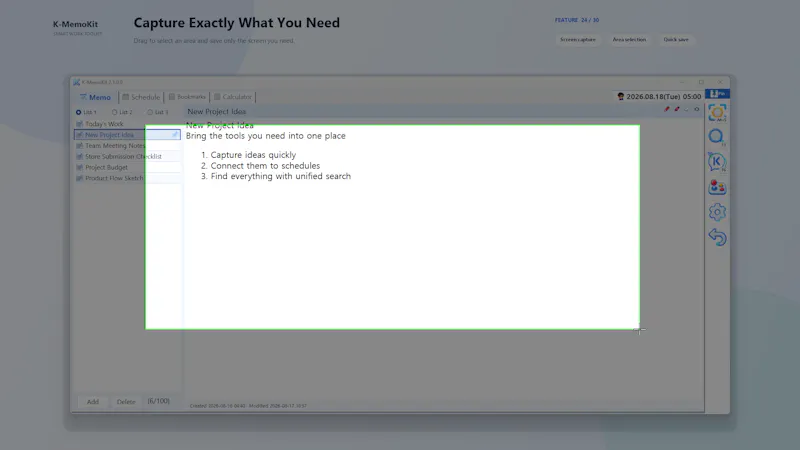
Task: Click the note icon beside Product Flow Sketch
Action: (x=80, y=178)
